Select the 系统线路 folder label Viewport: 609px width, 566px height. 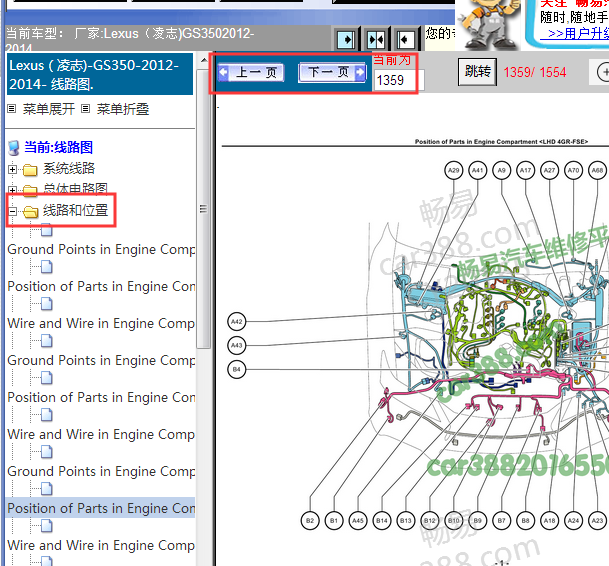pyautogui.click(x=69, y=168)
